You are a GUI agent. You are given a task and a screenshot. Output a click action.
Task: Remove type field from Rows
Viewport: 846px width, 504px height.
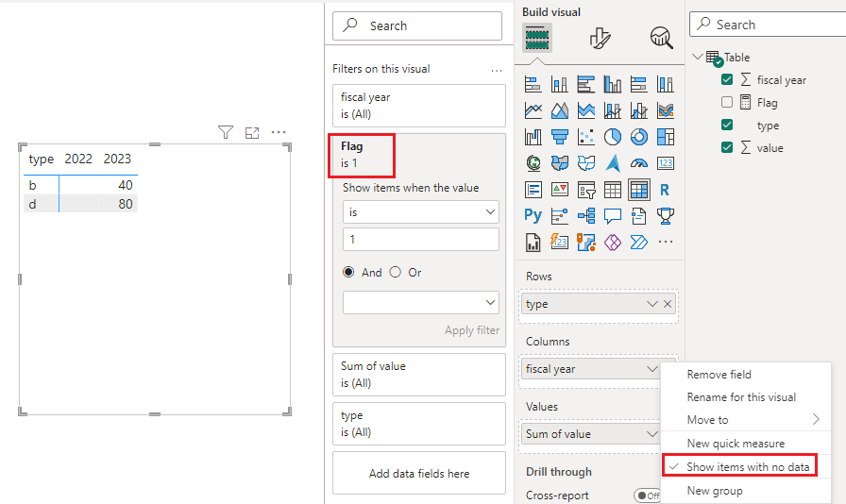tap(668, 304)
